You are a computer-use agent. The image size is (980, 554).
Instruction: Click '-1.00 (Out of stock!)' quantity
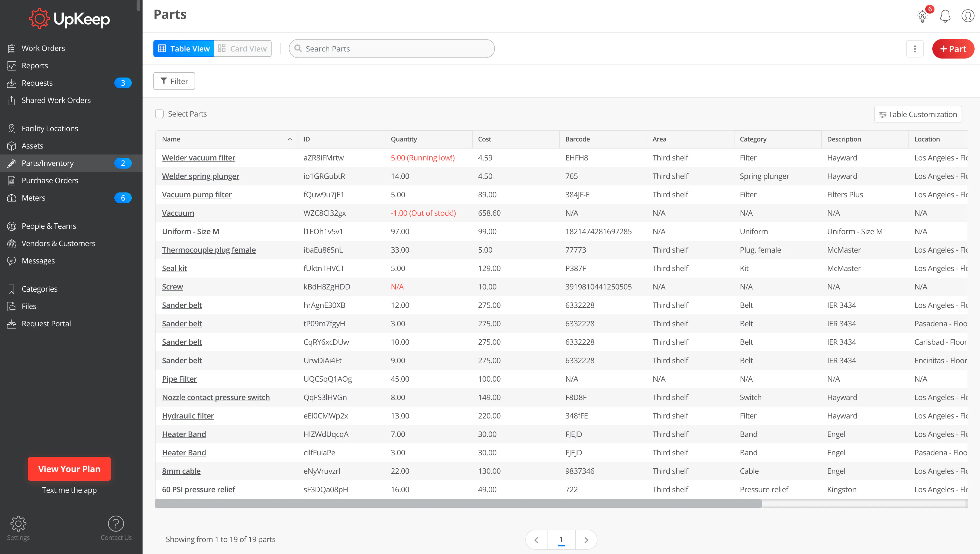pos(423,213)
